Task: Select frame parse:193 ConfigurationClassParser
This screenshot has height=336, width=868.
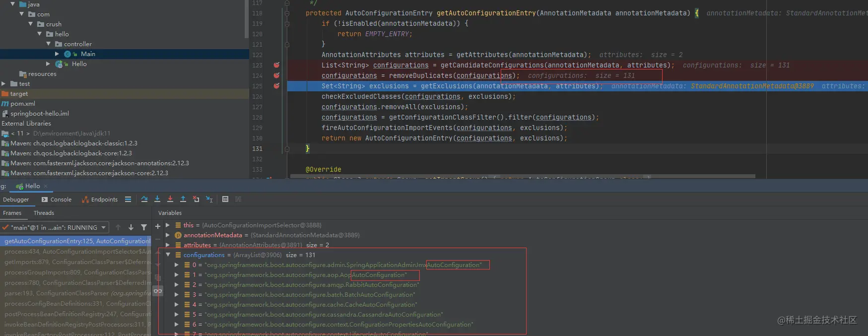Action: pos(75,293)
